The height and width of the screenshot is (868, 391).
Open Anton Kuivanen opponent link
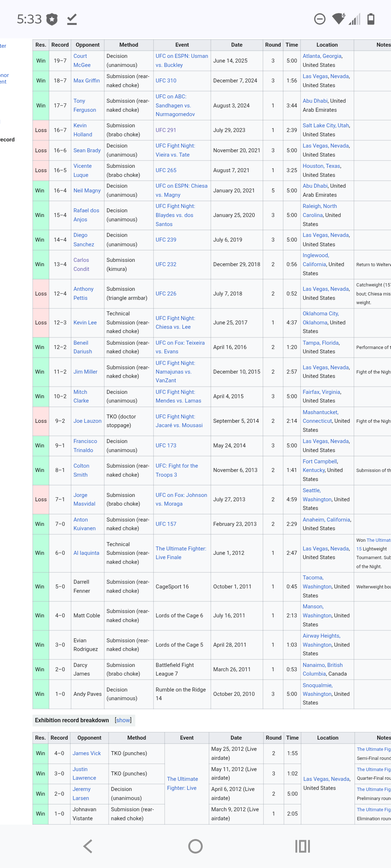coord(84,524)
